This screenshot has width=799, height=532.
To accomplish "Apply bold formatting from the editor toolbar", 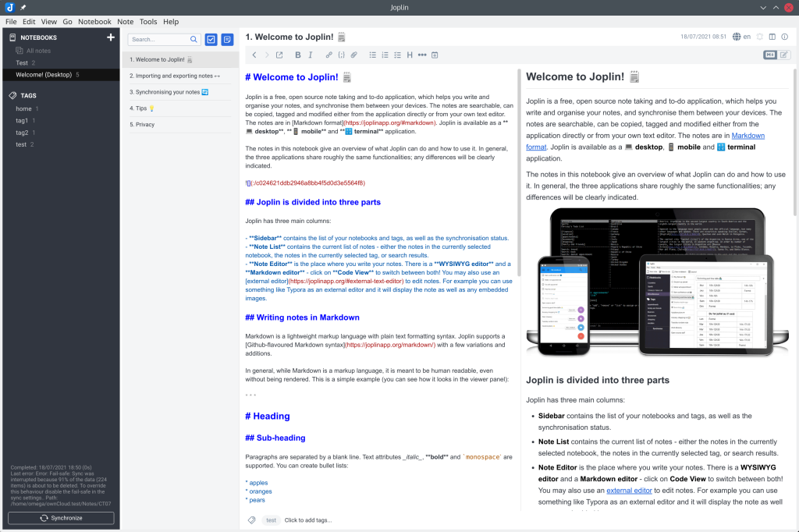I will (x=298, y=55).
